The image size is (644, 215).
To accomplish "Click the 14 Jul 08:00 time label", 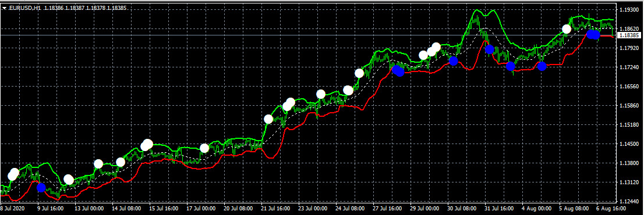I will tap(127, 209).
